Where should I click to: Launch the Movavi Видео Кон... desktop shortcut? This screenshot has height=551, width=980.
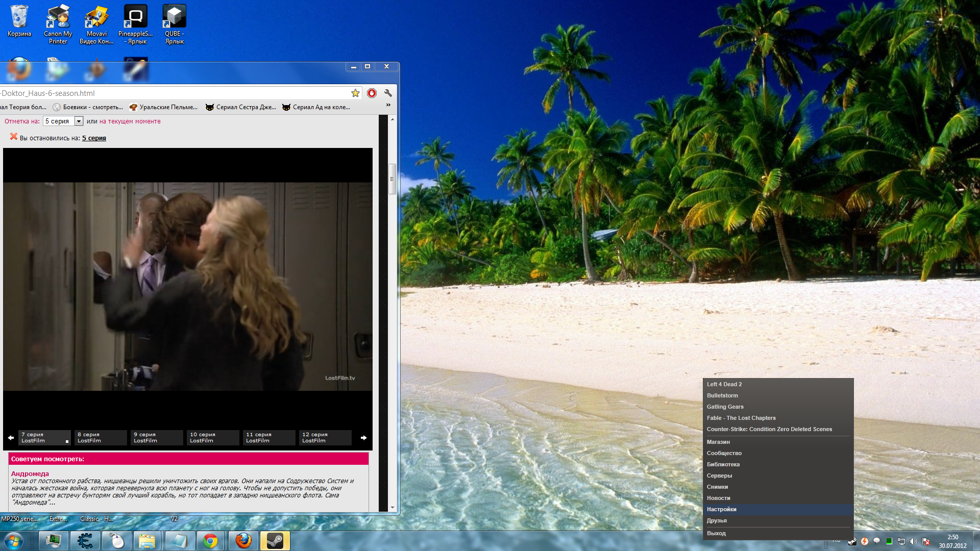(96, 24)
